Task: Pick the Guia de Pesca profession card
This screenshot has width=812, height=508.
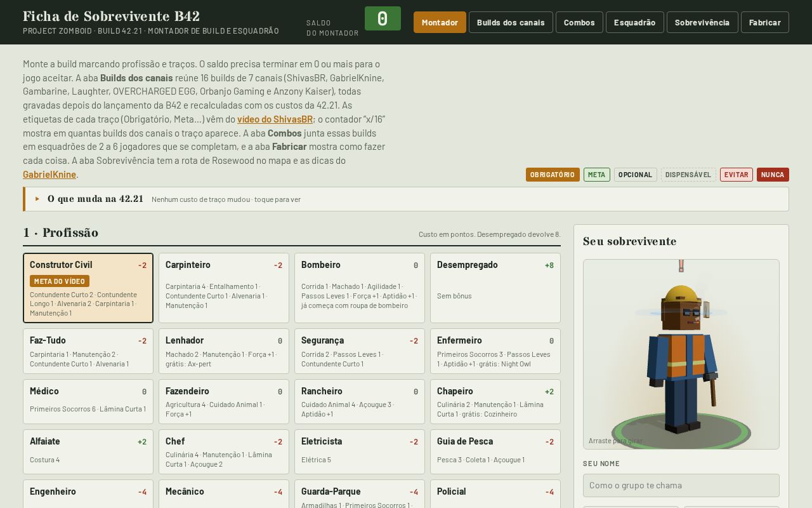Action: (x=495, y=451)
